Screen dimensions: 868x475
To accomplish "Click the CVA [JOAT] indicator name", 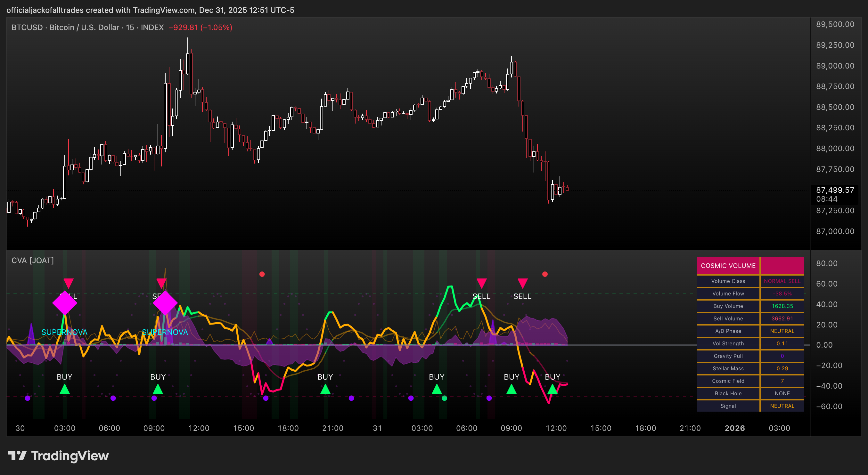I will point(33,261).
